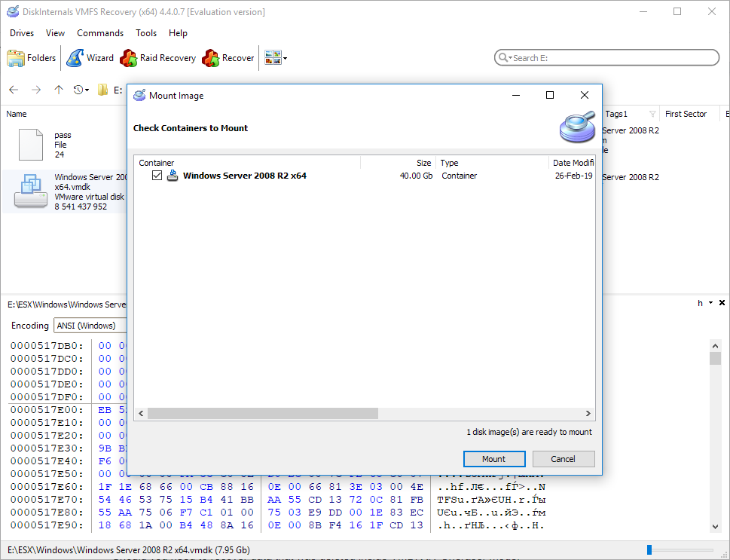Click the status bar vmdk path text
This screenshot has width=730, height=560.
(x=129, y=549)
